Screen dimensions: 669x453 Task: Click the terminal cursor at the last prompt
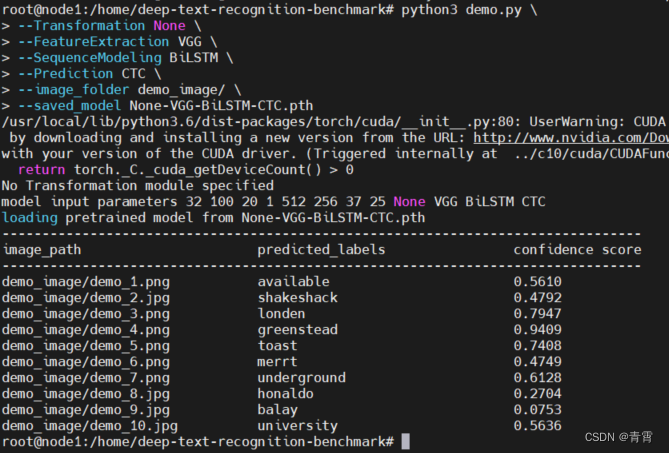[404, 441]
